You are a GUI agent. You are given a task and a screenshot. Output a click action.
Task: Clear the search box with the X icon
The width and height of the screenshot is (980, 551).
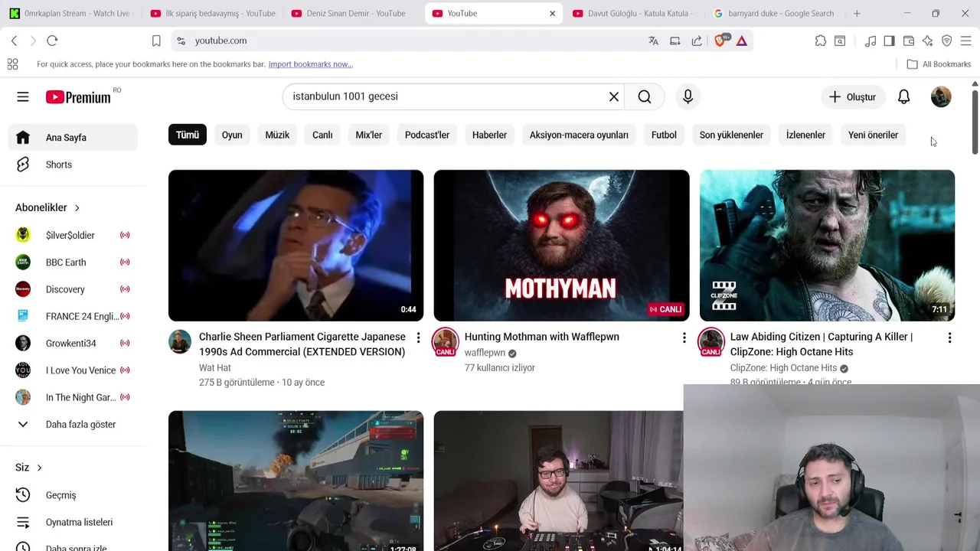(x=614, y=96)
